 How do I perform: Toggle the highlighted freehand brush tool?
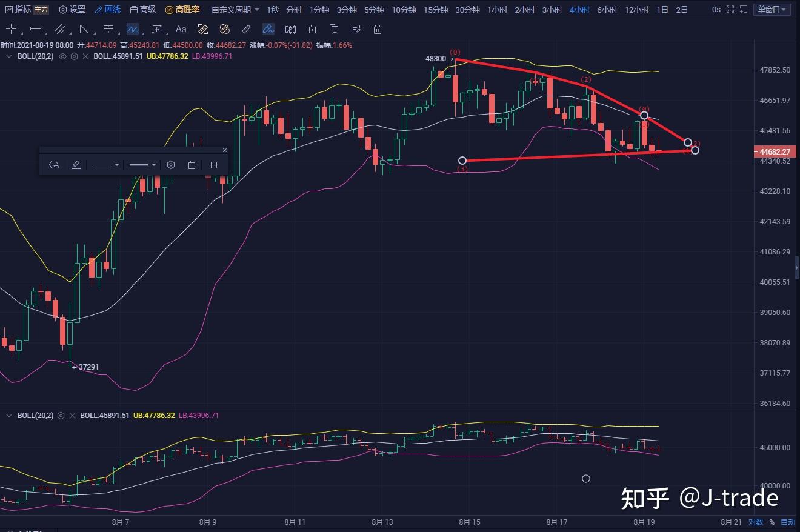pyautogui.click(x=268, y=29)
